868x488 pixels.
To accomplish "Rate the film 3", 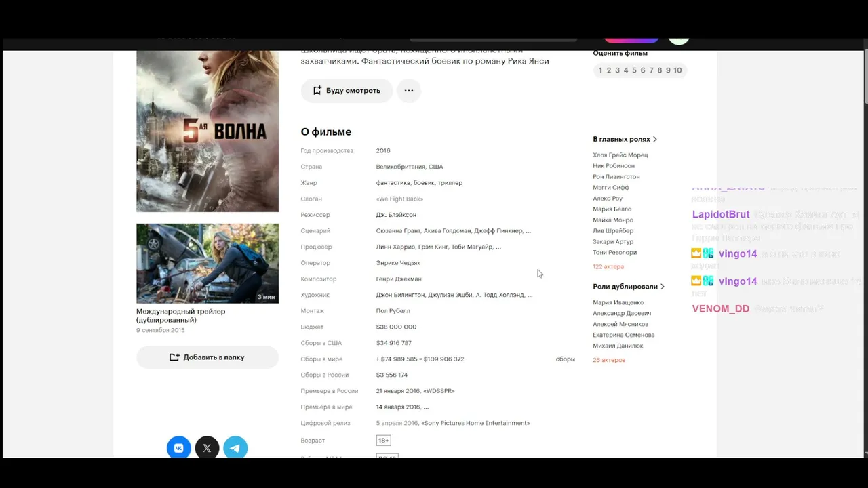I will pos(617,70).
